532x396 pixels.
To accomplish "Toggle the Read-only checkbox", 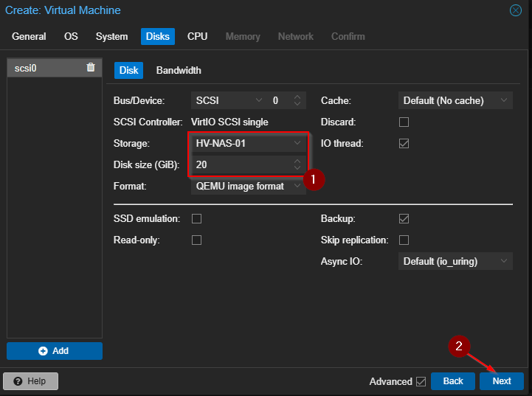I will (197, 240).
